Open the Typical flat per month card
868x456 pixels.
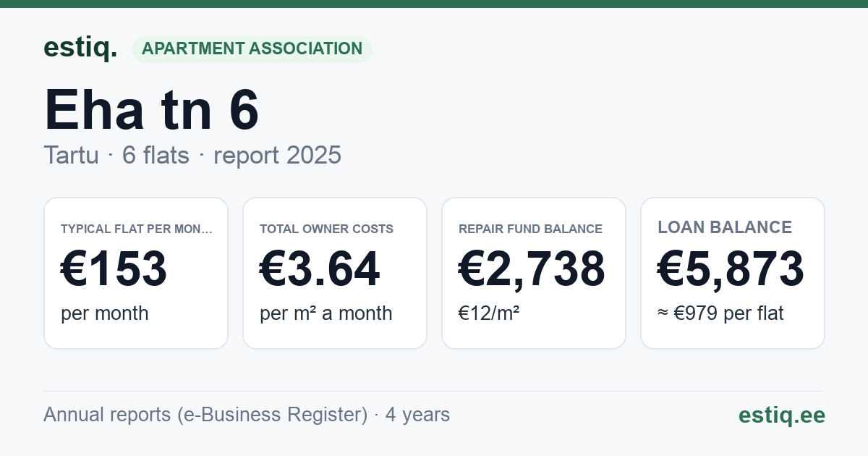click(x=136, y=273)
